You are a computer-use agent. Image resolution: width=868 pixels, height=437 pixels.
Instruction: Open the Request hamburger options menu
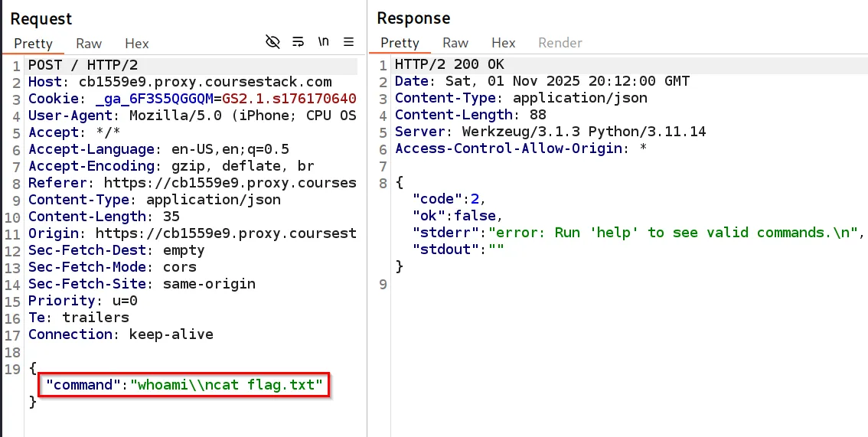click(x=348, y=42)
